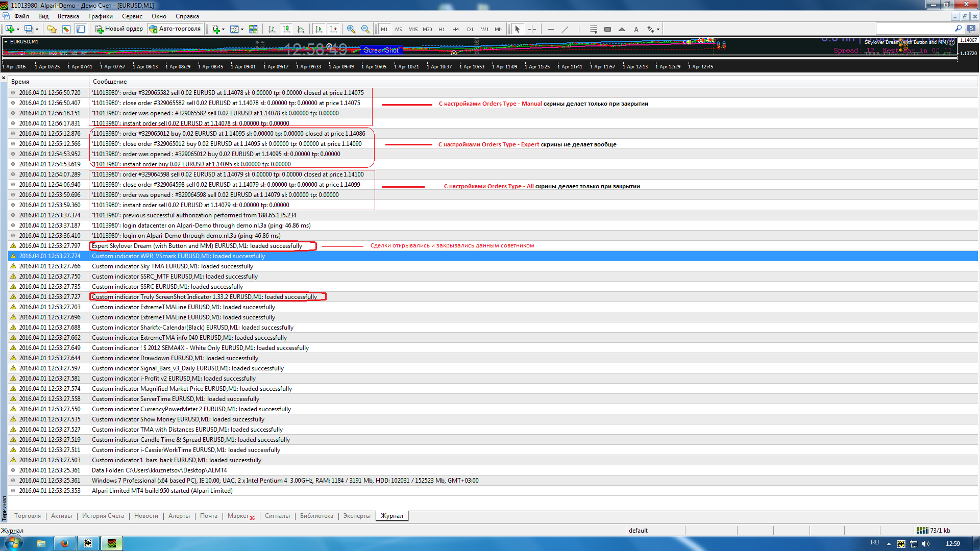Select the M15 timeframe button
Image resolution: width=980 pixels, height=551 pixels.
pos(413,29)
